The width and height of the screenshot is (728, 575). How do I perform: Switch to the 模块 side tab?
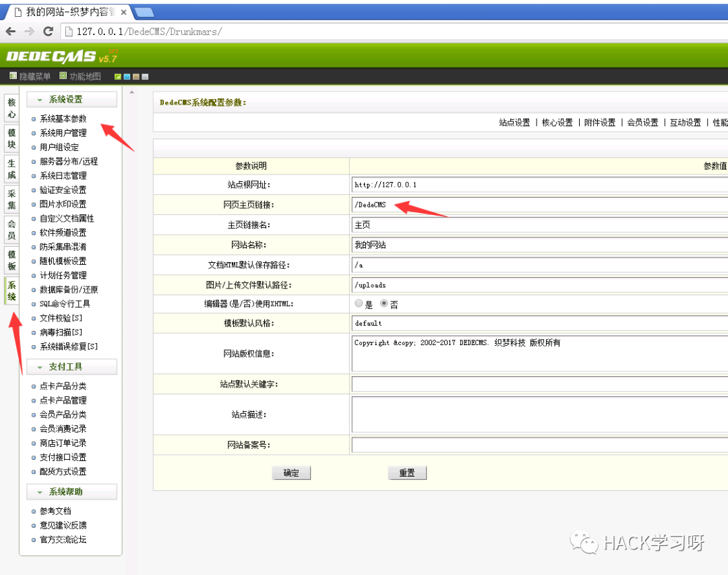tap(11, 138)
